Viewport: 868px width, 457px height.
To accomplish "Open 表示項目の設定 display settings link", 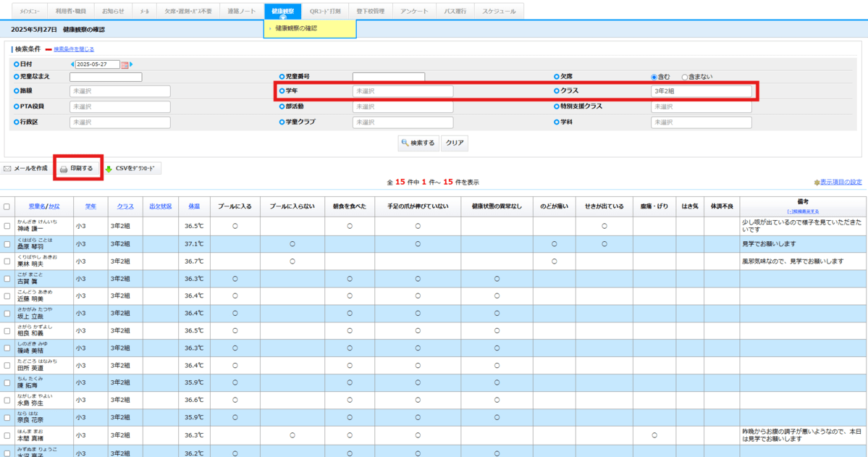I will click(x=840, y=182).
